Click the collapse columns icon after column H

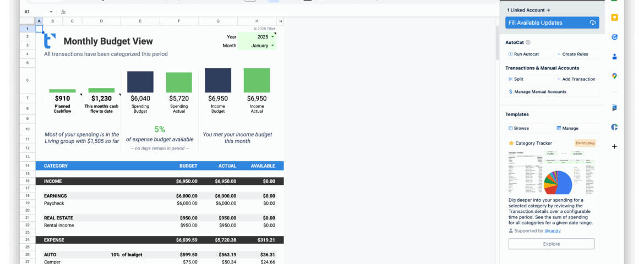point(281,21)
